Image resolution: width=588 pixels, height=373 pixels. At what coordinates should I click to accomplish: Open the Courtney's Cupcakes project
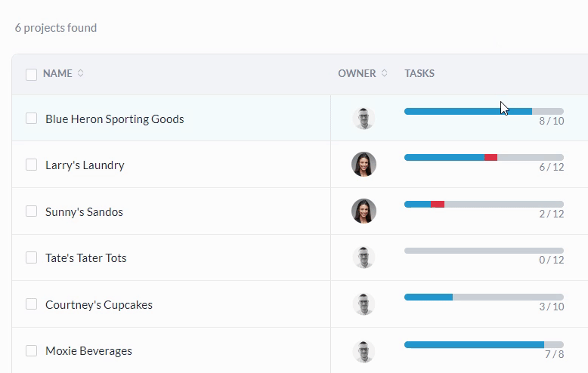click(x=99, y=305)
